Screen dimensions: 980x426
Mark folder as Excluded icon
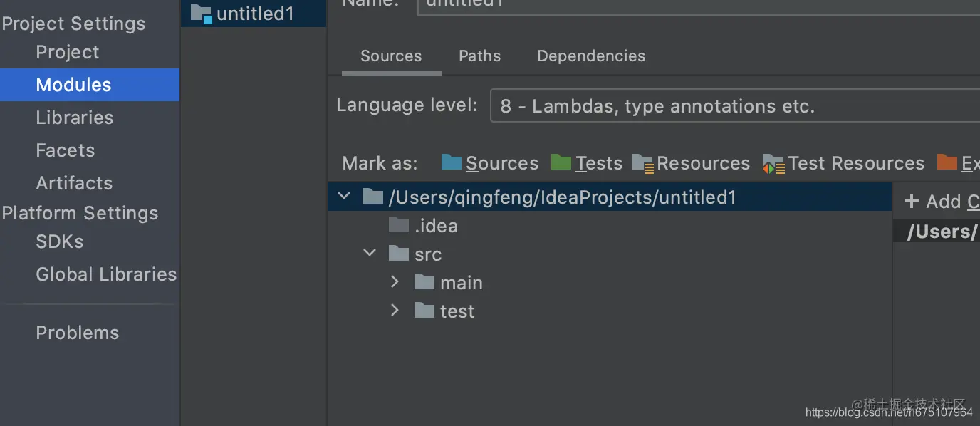(x=947, y=162)
